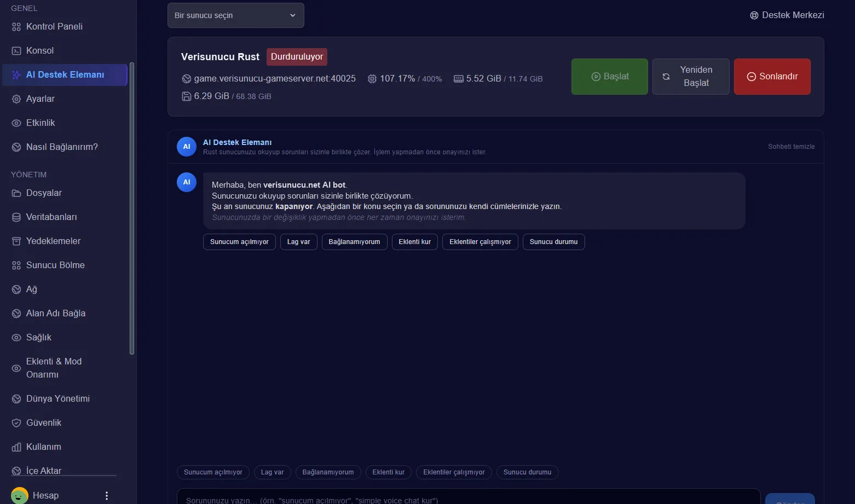Click the Hesap avatar image

(x=20, y=496)
